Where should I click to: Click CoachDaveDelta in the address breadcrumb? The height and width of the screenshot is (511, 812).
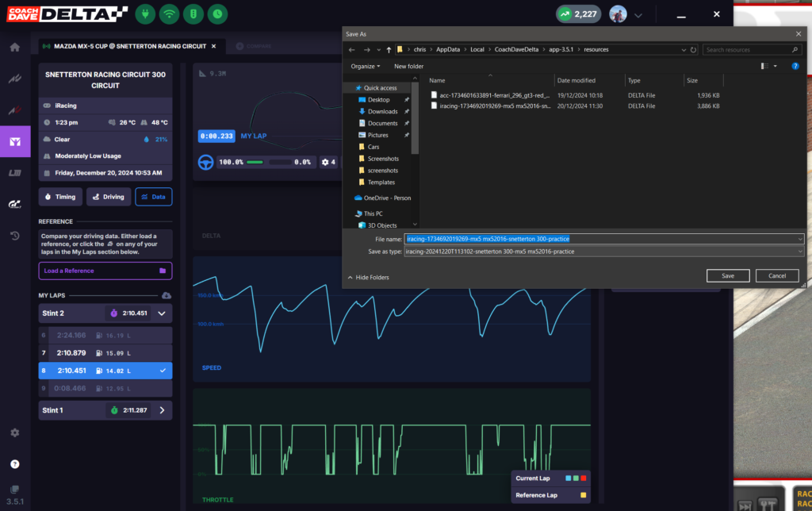point(516,50)
